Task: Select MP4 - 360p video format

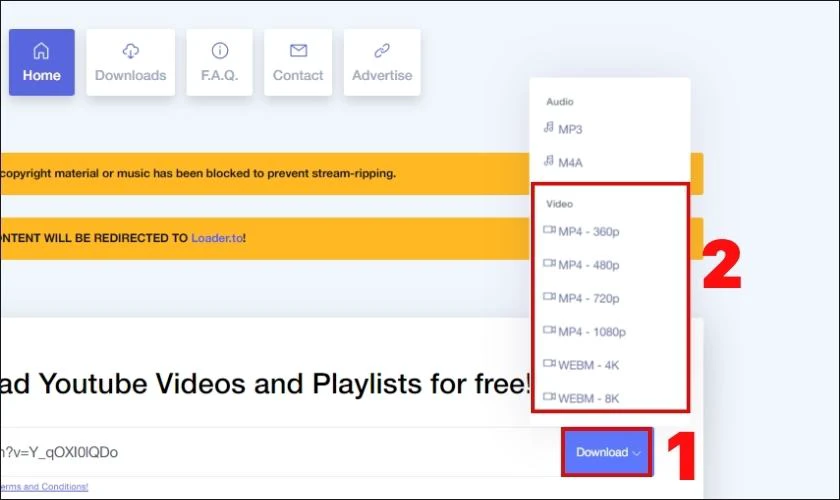Action: (x=581, y=231)
